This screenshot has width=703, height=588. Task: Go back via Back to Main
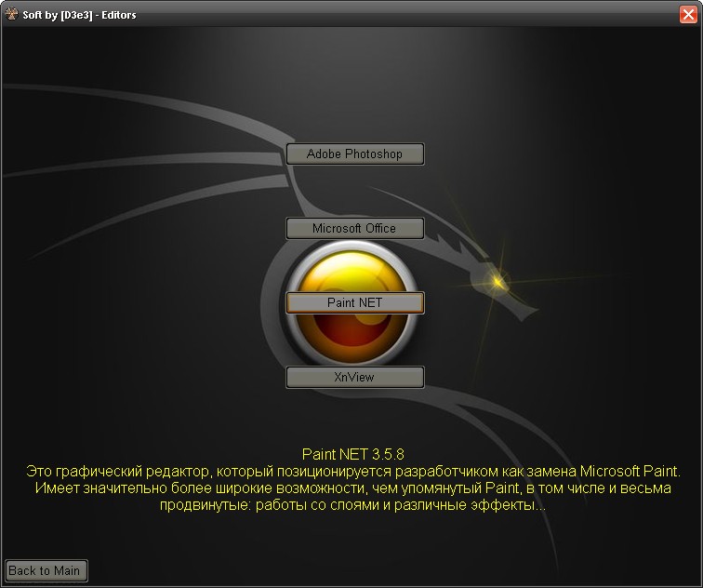pos(46,570)
